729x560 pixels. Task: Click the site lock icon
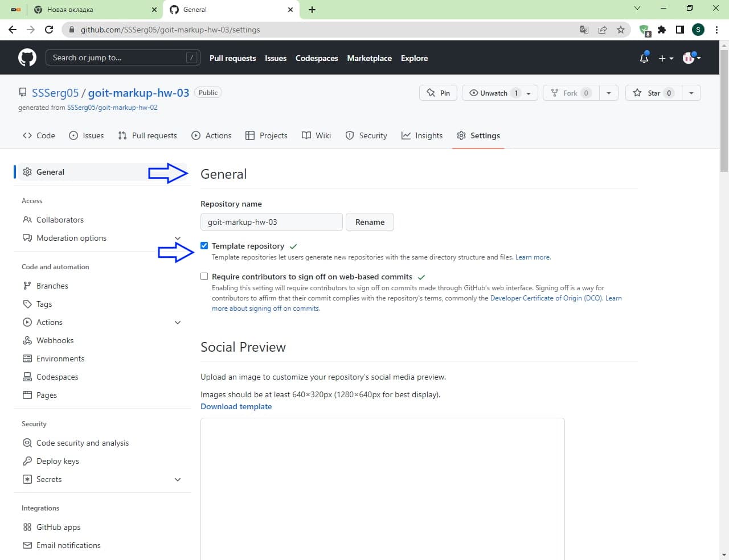[x=72, y=30]
